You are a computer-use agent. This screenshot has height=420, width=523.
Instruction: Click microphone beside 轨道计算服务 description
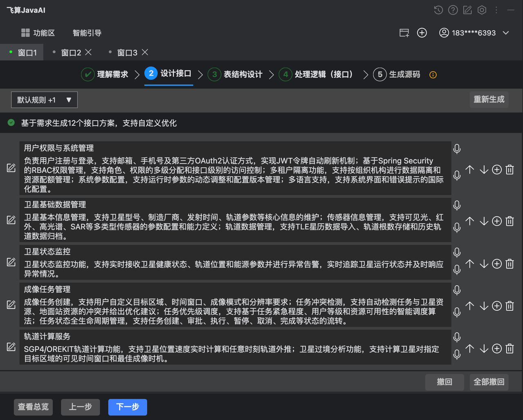457,354
